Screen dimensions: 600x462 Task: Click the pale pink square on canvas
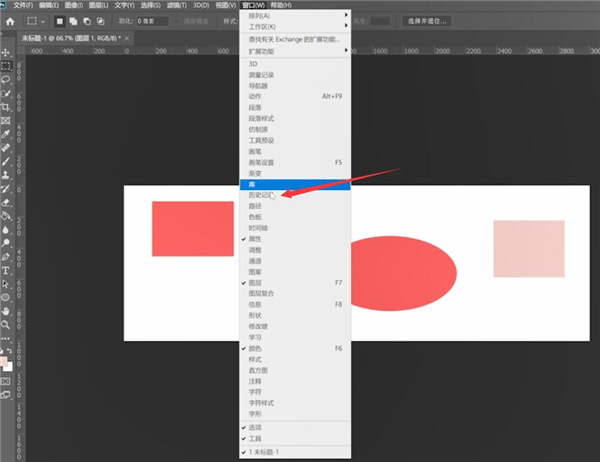click(529, 248)
